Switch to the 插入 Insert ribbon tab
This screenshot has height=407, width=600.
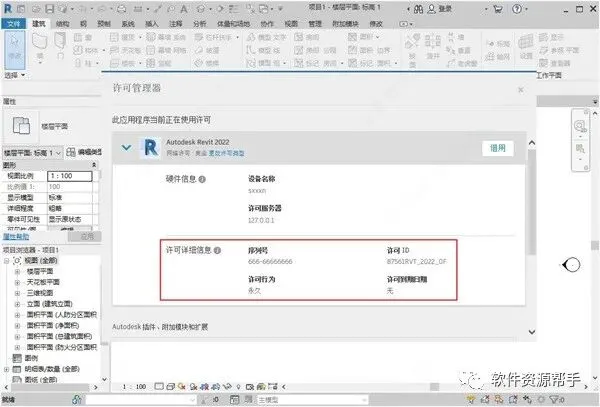pyautogui.click(x=152, y=24)
